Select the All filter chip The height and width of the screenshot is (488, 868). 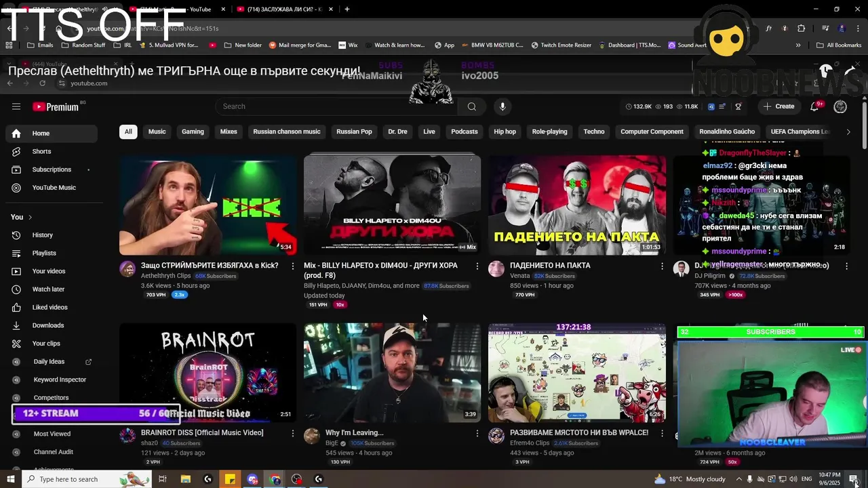tap(128, 131)
